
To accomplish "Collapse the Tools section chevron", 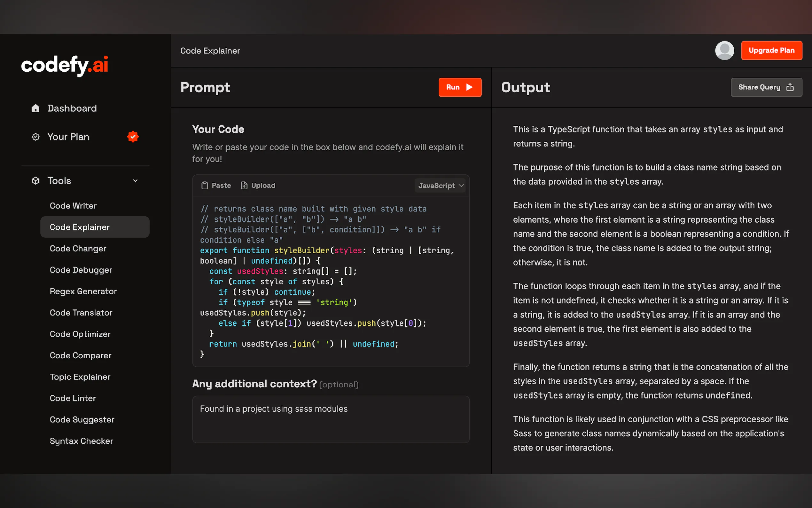I will (x=135, y=181).
